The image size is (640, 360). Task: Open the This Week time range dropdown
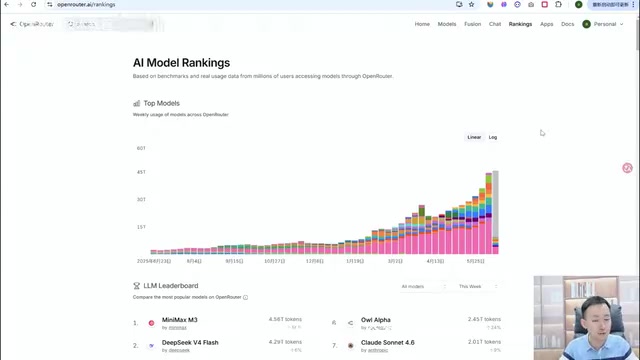tap(478, 287)
